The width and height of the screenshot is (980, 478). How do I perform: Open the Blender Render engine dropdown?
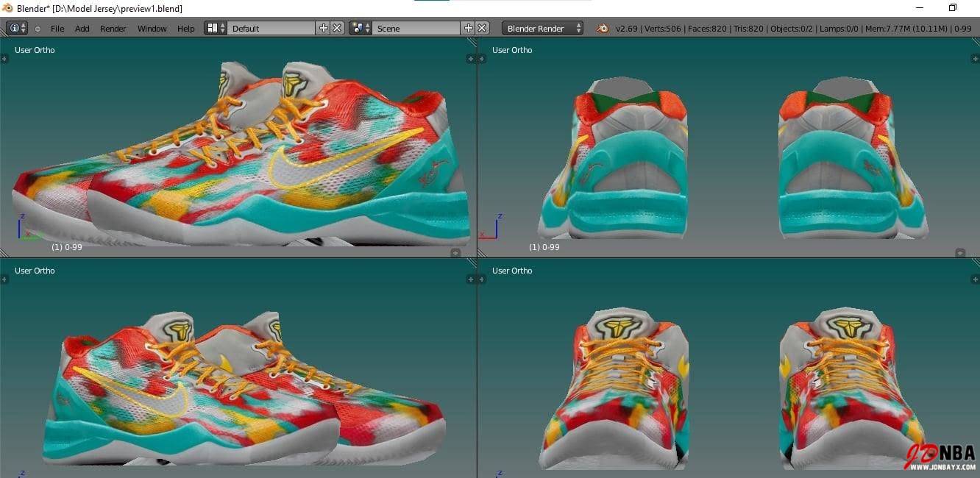(542, 28)
